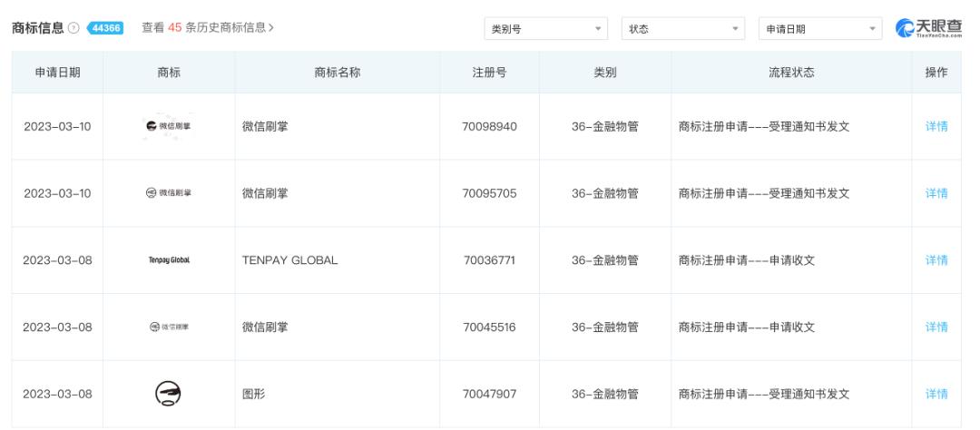Click the help question mark icon beside 商标信息

pos(75,29)
